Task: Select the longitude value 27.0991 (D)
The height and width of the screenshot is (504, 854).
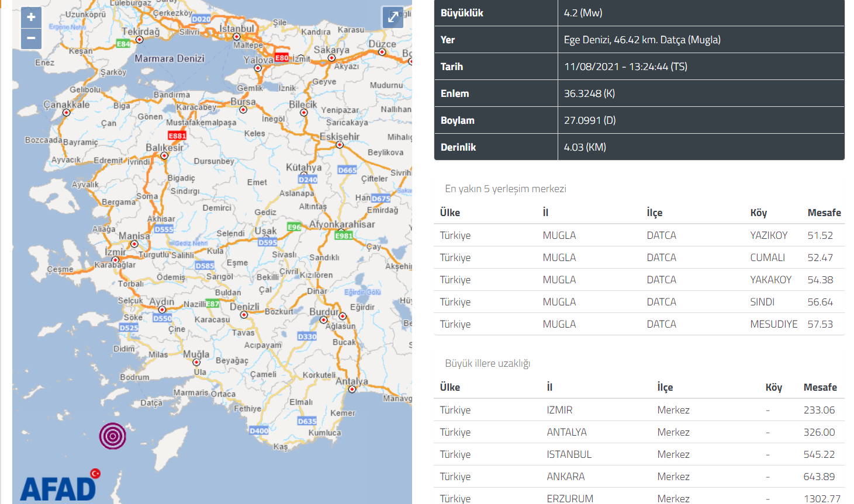Action: [x=590, y=120]
